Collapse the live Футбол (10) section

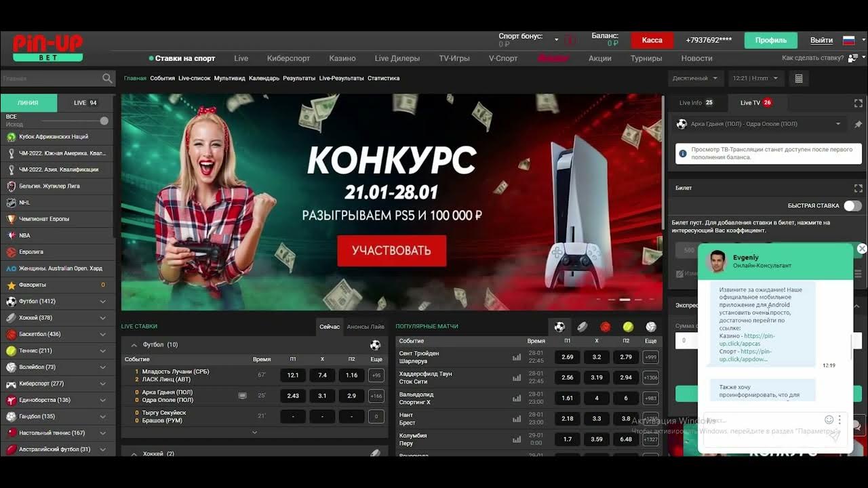pyautogui.click(x=134, y=345)
